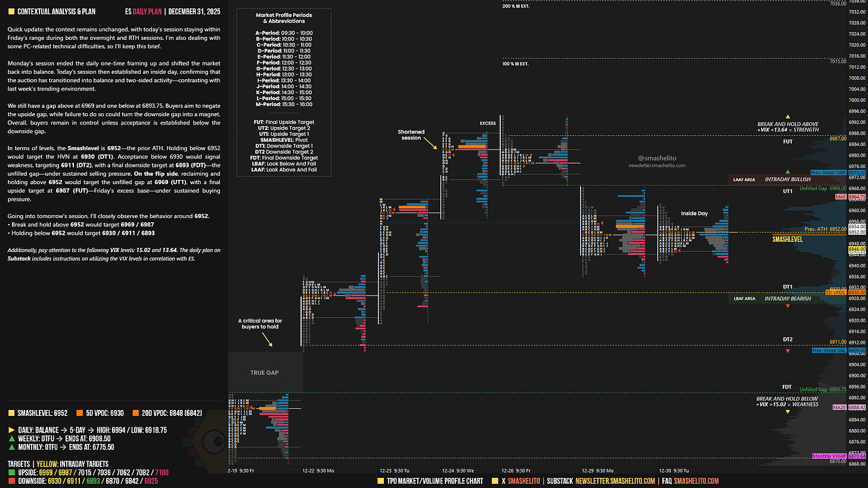This screenshot has height=488, width=868.
Task: Click the yellow arrow next to DAILY: BALANCE
Action: tap(11, 429)
